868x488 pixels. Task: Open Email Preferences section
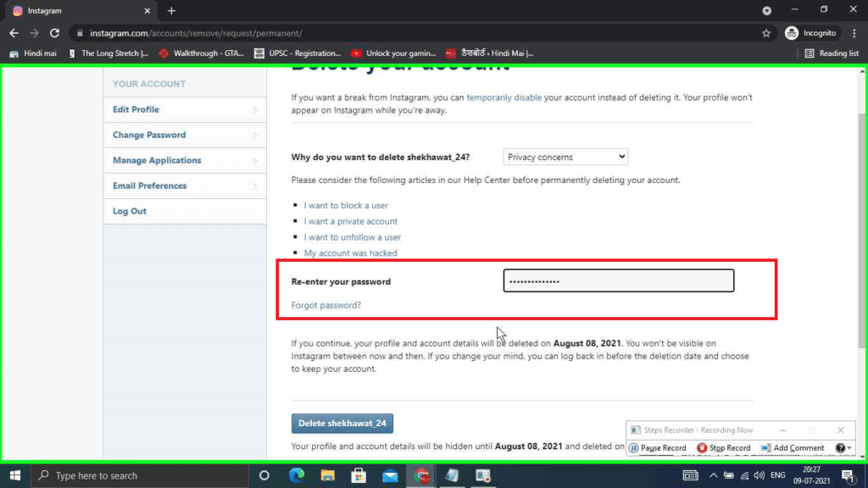184,186
